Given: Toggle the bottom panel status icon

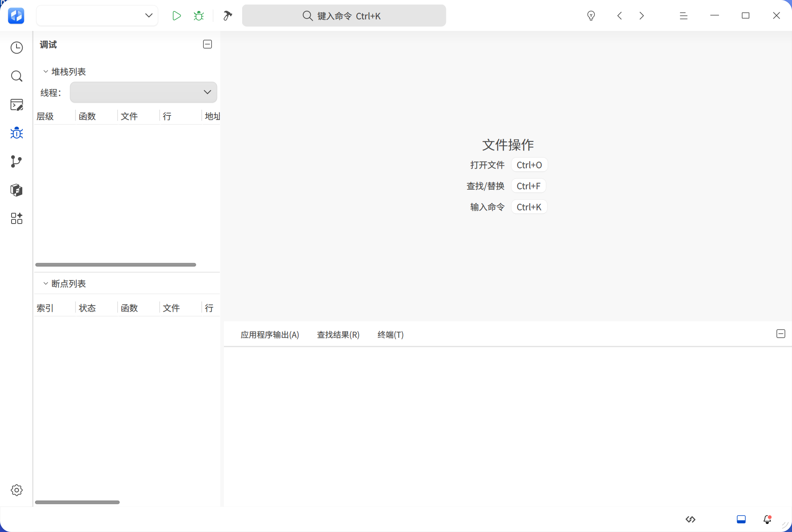Looking at the screenshot, I should [741, 519].
